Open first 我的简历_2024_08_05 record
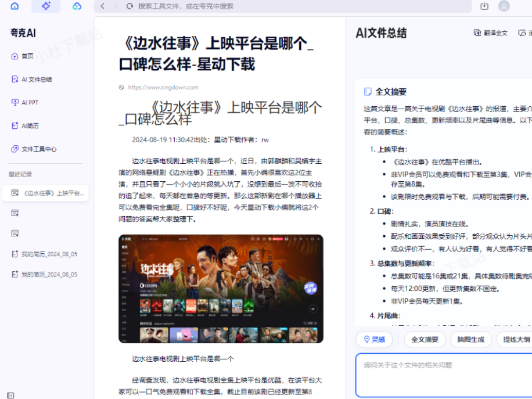 45,254
